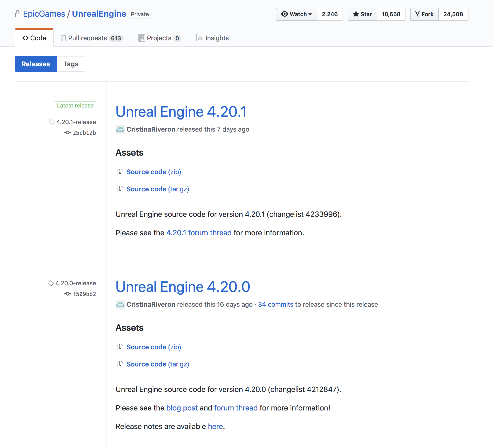Open the Projects tab
Screen dimensions: 493x448
click(x=160, y=38)
